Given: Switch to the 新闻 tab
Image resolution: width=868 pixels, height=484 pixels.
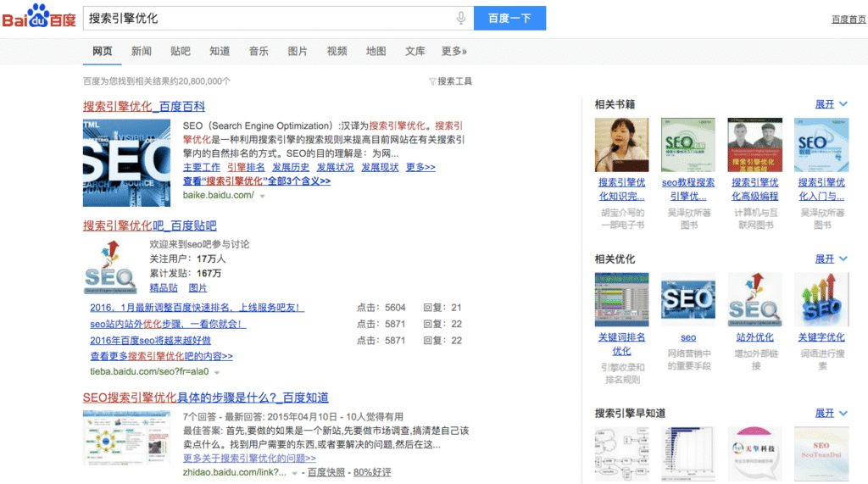Looking at the screenshot, I should pyautogui.click(x=142, y=51).
